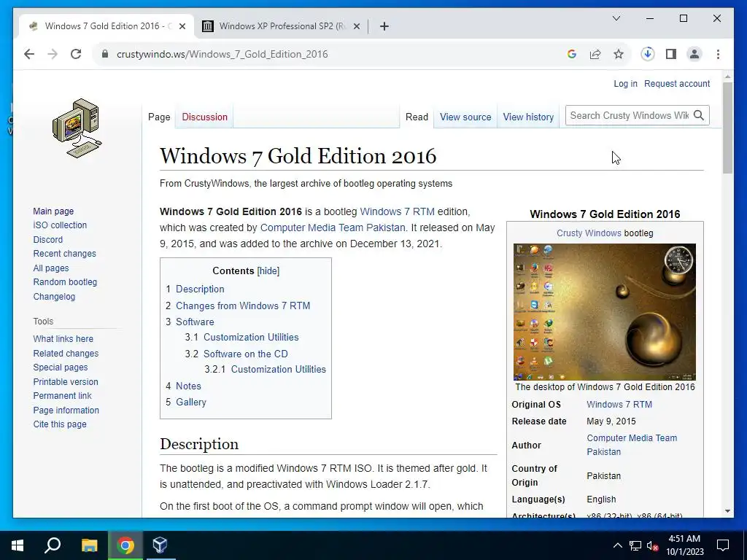
Task: Open the gold desktop screenshot thumbnail
Action: pyautogui.click(x=604, y=312)
